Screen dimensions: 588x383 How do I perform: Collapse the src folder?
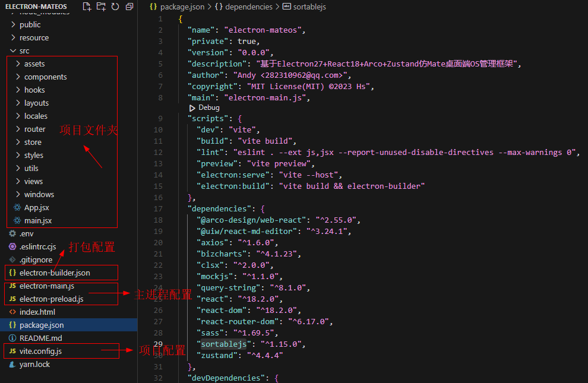pyautogui.click(x=13, y=51)
